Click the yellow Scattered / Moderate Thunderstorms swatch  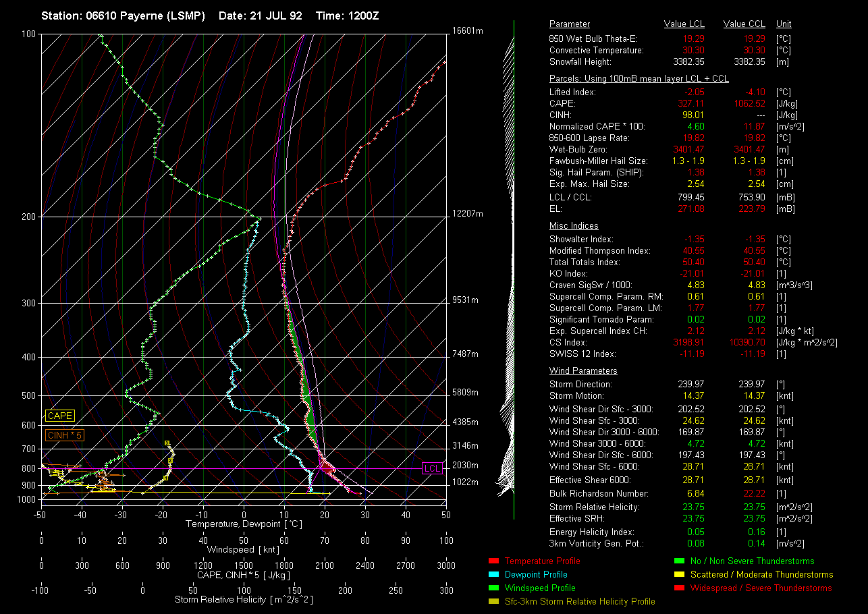coord(679,574)
